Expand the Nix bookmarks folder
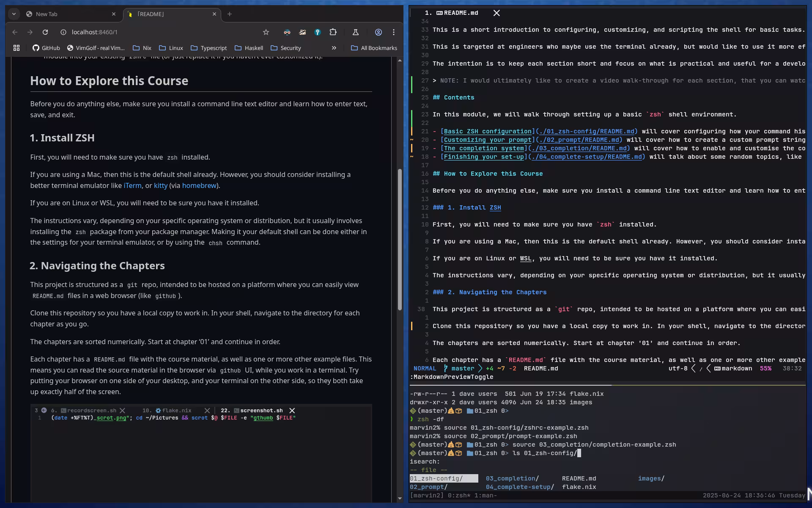Viewport: 812px width, 508px height. pyautogui.click(x=142, y=48)
